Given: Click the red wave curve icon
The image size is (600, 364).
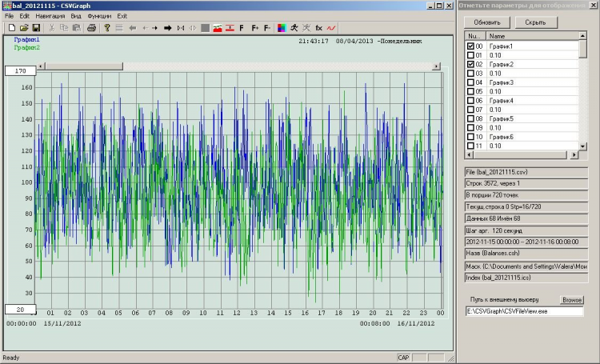Looking at the screenshot, I should (331, 28).
